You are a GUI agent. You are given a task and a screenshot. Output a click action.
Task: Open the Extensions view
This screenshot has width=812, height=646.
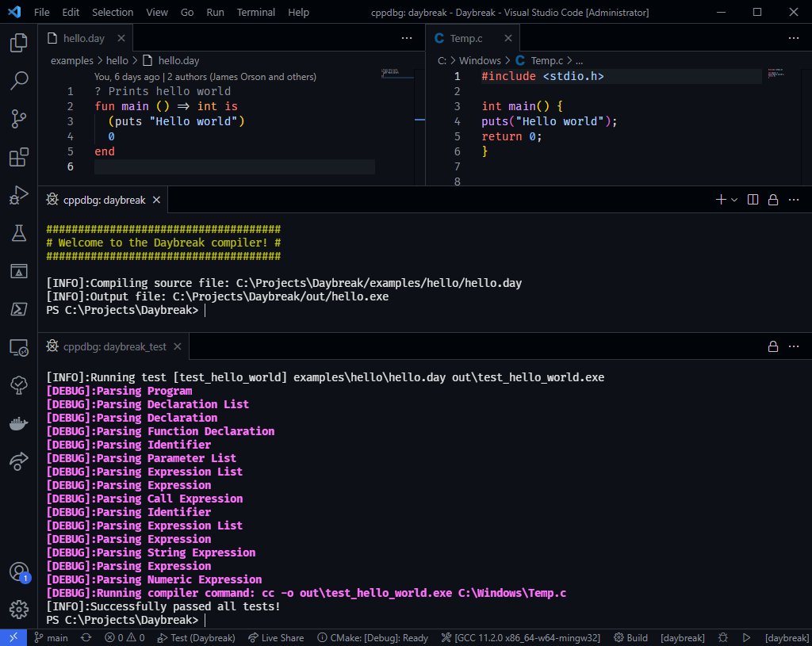(x=19, y=158)
